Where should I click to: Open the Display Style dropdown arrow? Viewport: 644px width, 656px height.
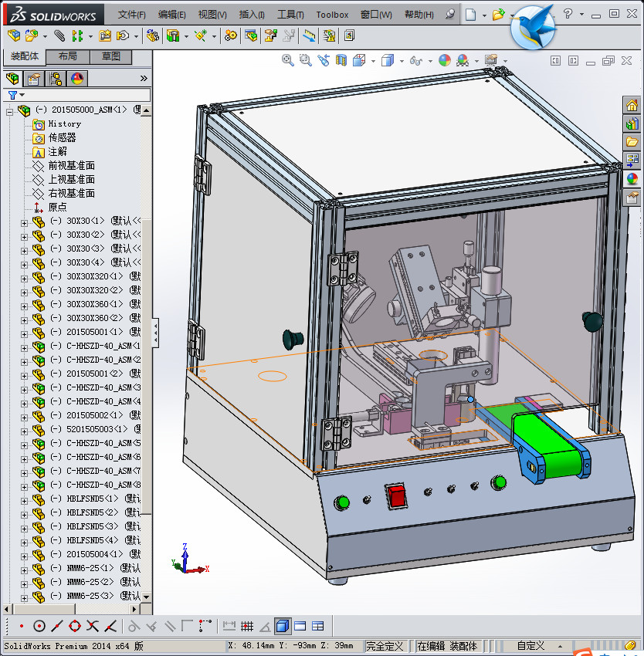tap(402, 61)
